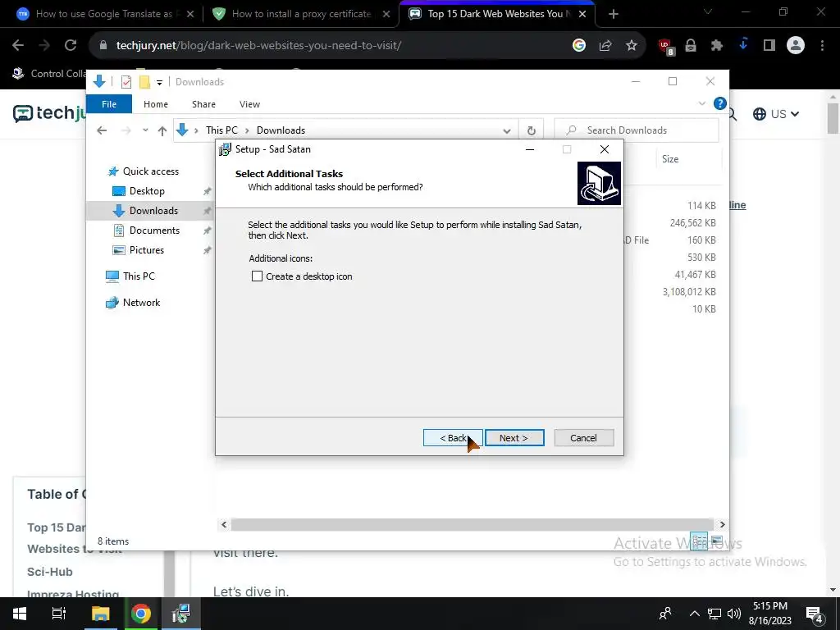Screen dimensions: 840x630
Task: Open the File tab in Downloads window
Action: [x=109, y=104]
